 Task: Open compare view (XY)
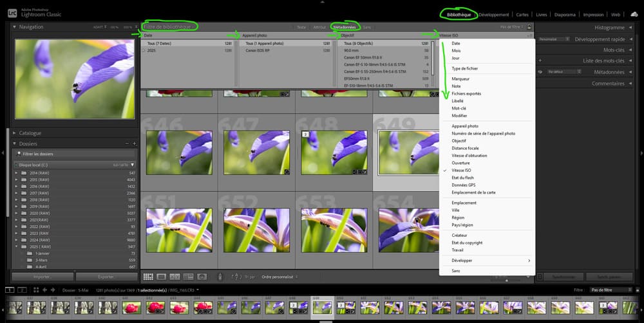tap(175, 277)
